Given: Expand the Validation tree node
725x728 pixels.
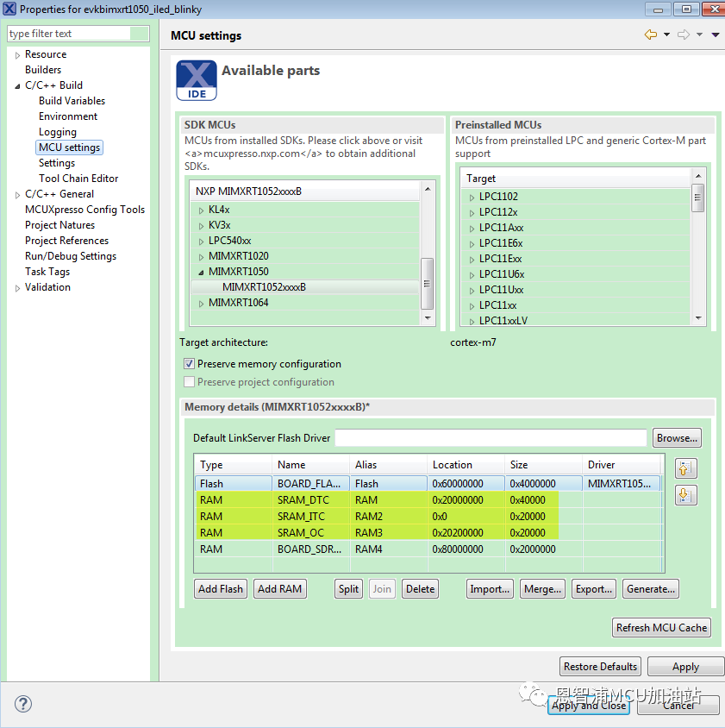Looking at the screenshot, I should point(17,288).
